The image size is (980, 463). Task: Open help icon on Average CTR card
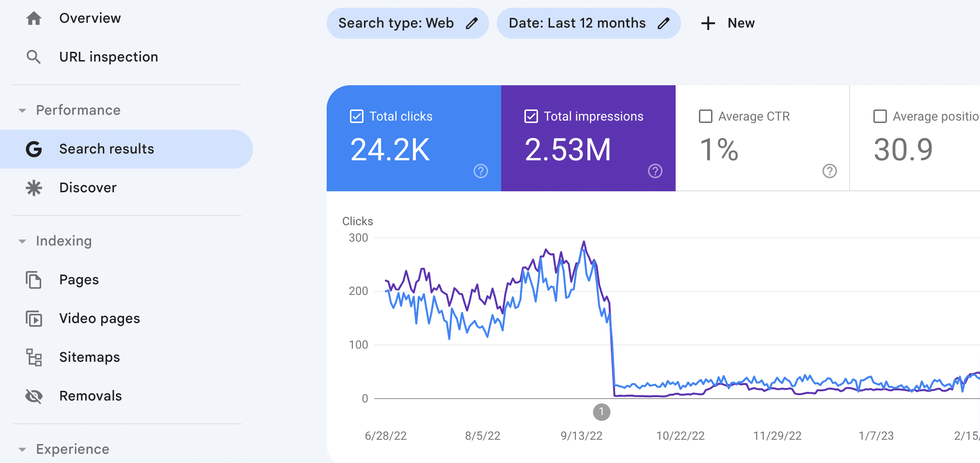(830, 171)
